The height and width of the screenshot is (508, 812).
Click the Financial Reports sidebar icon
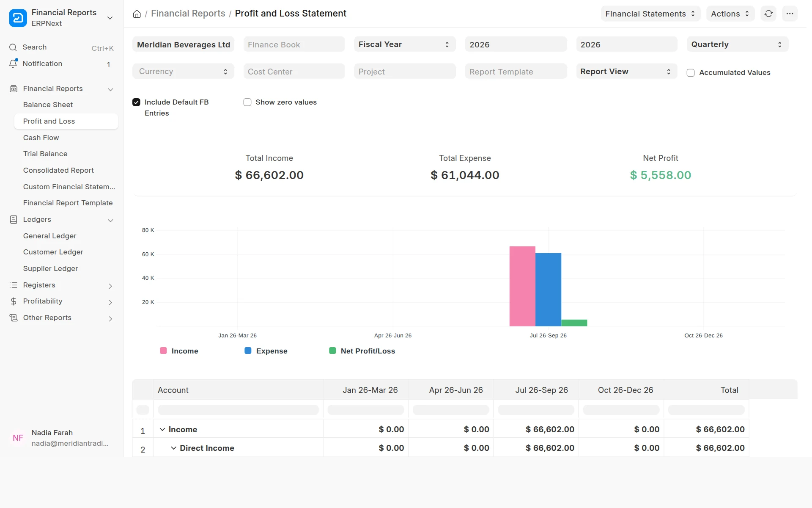14,89
